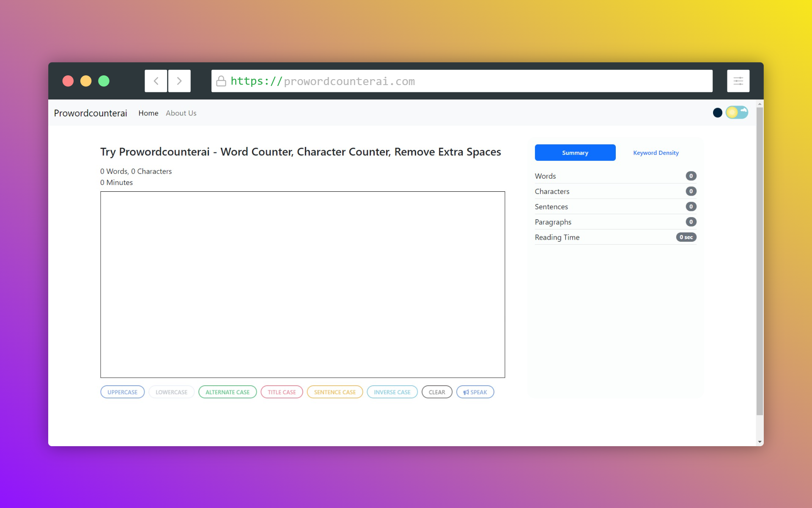
Task: Switch to the Keyword Density tab
Action: coord(656,153)
